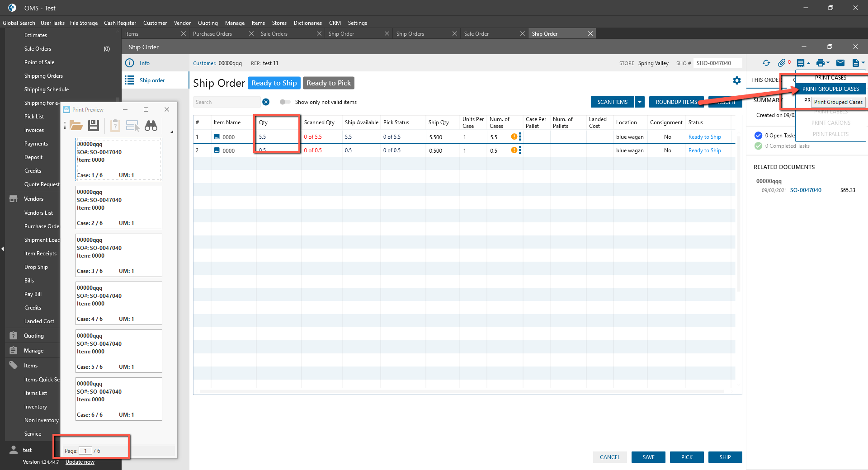Click Ready to Ship status link in row 1

[x=704, y=137]
